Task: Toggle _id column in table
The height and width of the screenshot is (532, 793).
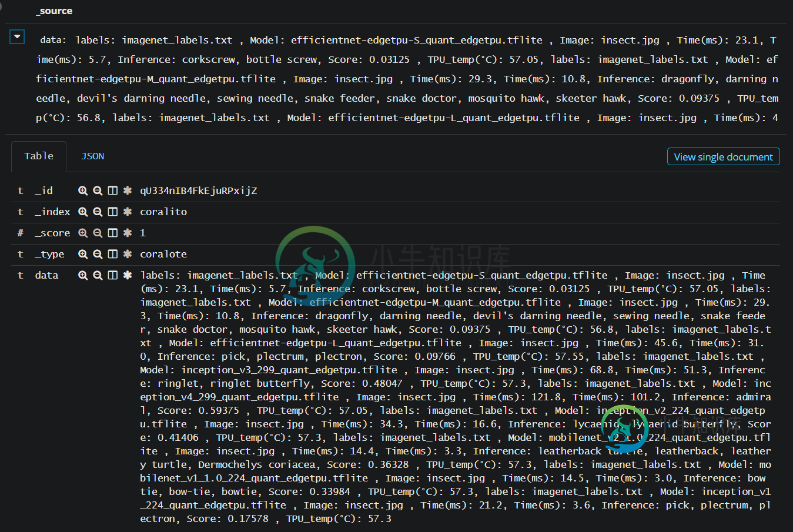Action: point(112,190)
